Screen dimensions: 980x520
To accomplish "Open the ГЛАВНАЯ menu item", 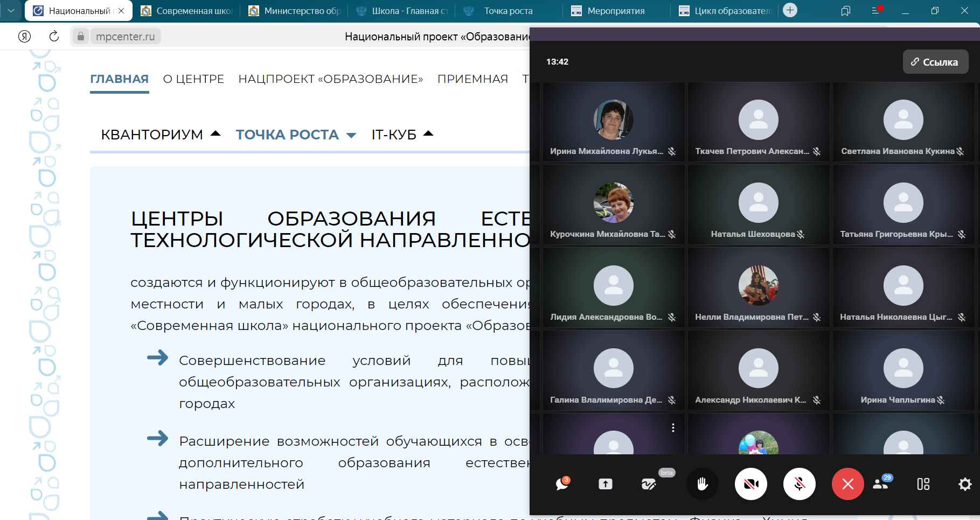I will (120, 79).
